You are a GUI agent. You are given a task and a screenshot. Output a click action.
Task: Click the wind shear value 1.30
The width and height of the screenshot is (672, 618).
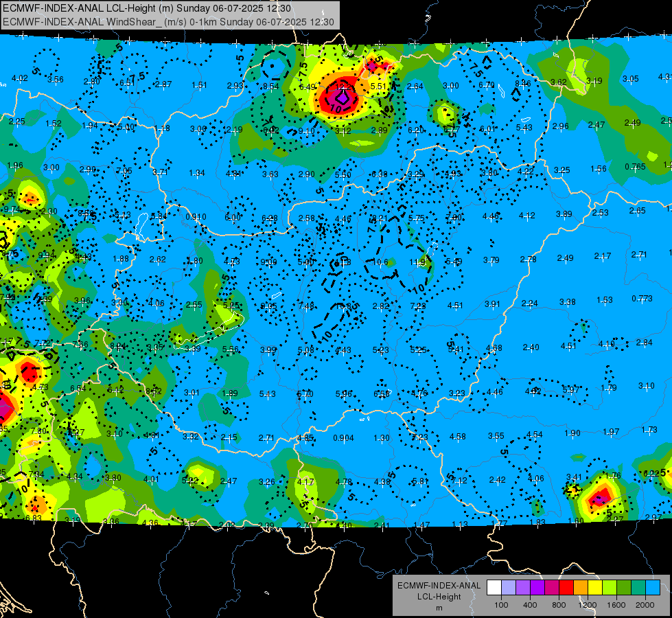(x=382, y=438)
